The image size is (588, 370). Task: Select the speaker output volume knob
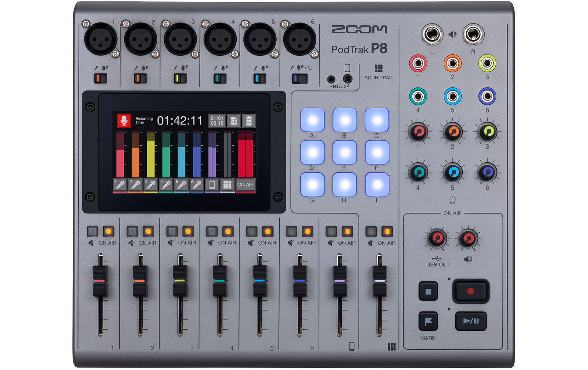tap(468, 239)
